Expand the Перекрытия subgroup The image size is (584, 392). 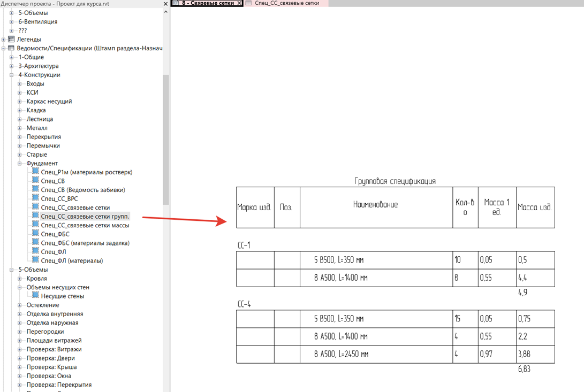click(19, 136)
